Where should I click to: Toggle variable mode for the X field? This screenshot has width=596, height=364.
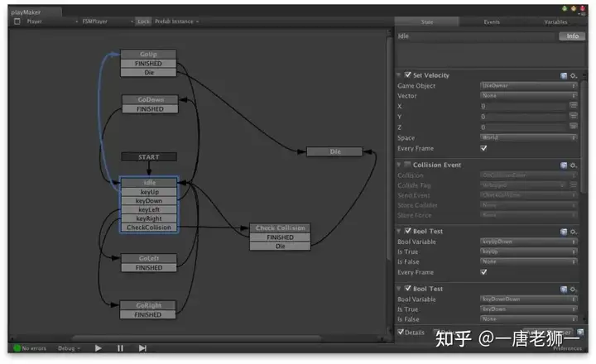click(x=573, y=105)
